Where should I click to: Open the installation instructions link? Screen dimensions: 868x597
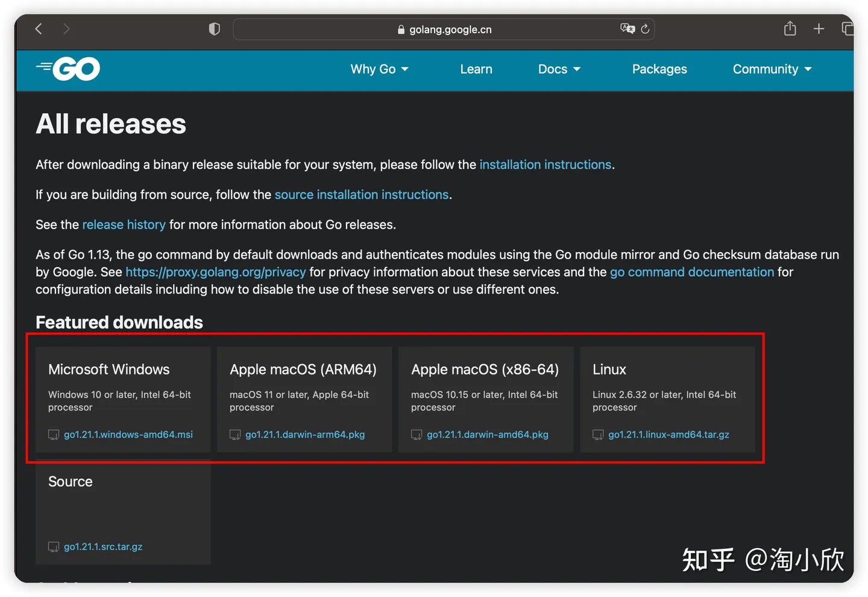pyautogui.click(x=545, y=165)
